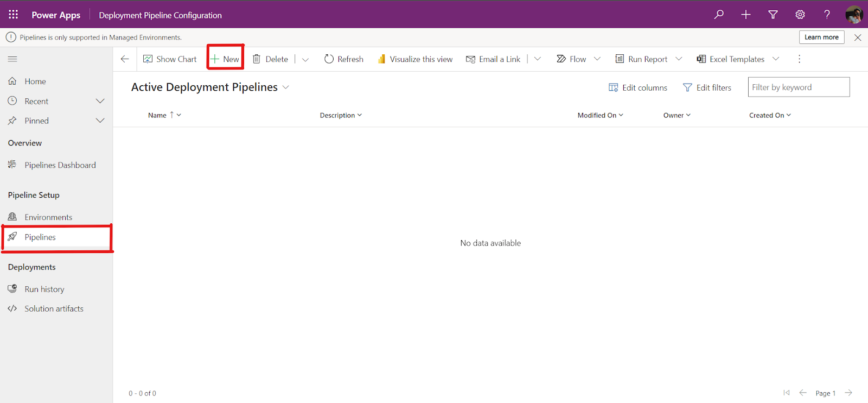Refresh the pipelines list
Screen dimensions: 868x403
[344, 59]
